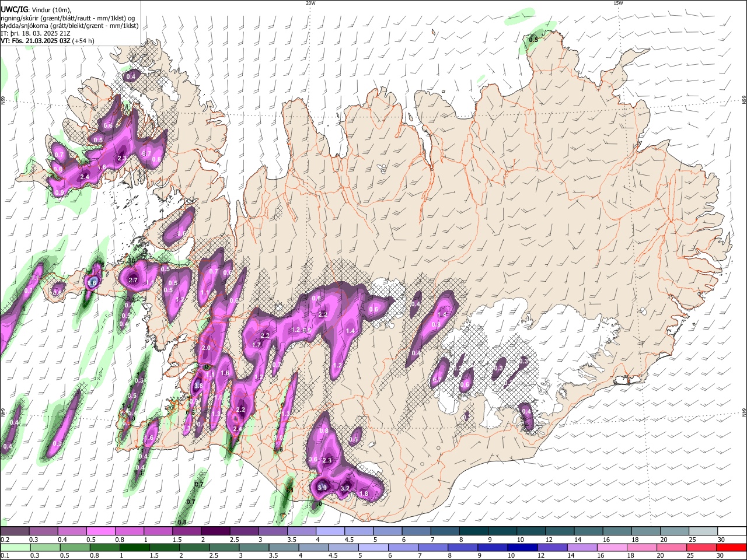
Task: Click the 0.1 label in rain legend
Action: click(5, 556)
